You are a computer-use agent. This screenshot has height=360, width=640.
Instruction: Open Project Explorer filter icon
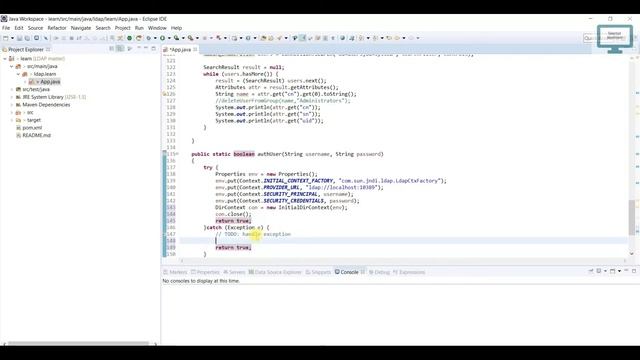130,49
